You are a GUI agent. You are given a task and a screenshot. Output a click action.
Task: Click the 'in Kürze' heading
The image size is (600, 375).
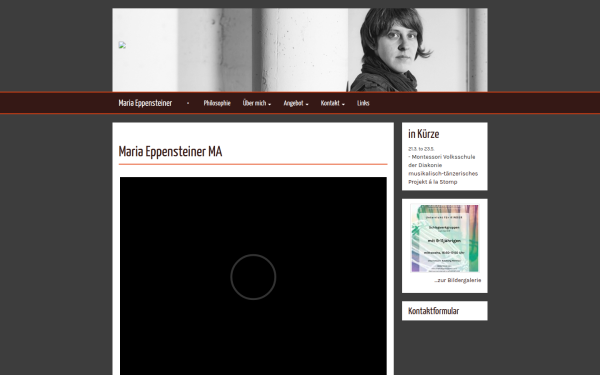(424, 134)
